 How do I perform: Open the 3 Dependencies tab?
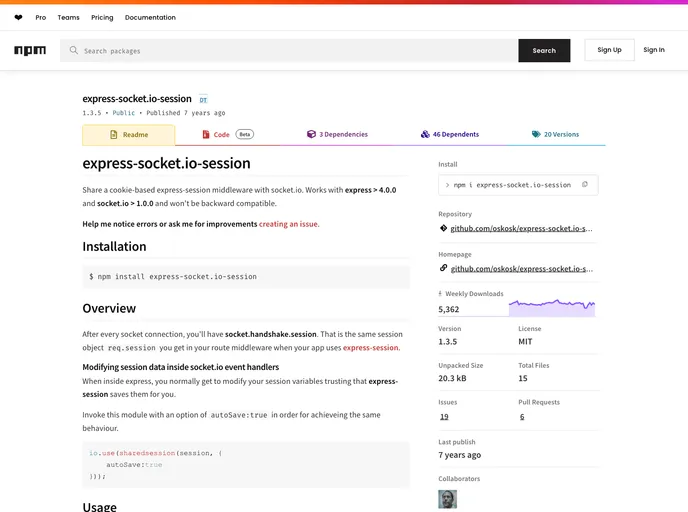[x=337, y=134]
